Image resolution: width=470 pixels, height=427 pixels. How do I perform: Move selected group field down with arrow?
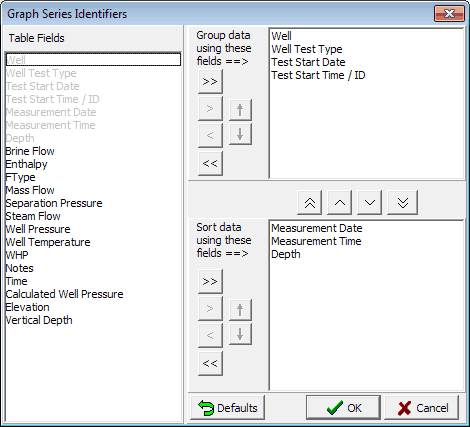pos(240,134)
